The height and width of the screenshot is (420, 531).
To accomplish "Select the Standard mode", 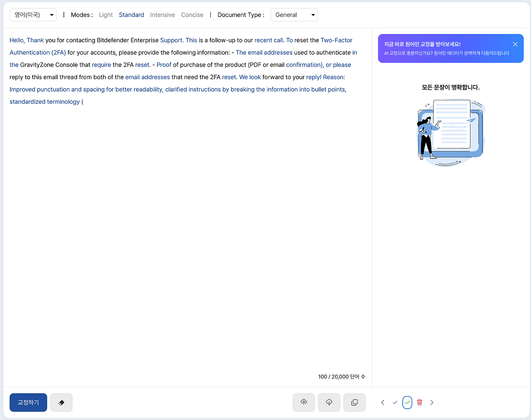I will (131, 15).
